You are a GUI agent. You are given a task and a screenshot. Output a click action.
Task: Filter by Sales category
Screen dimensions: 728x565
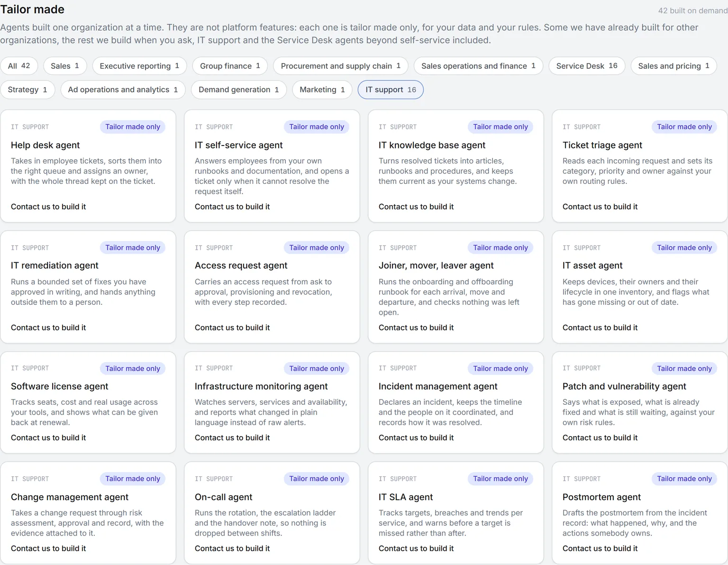click(65, 66)
